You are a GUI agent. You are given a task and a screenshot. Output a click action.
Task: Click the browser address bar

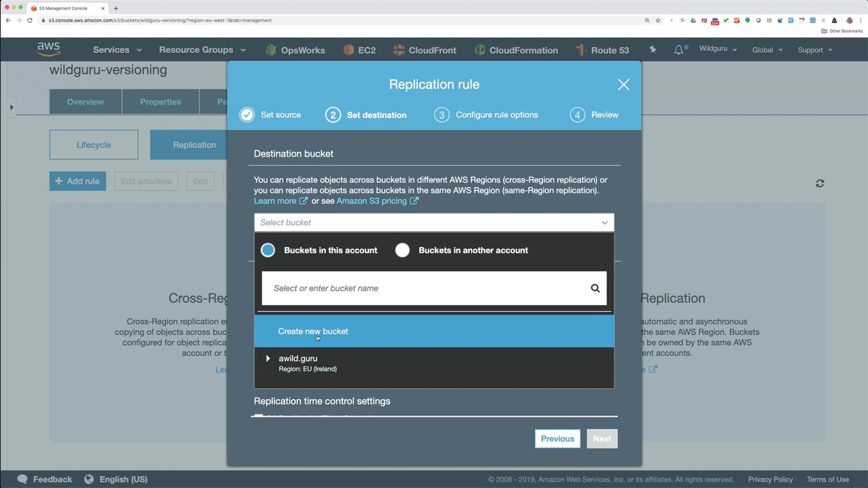tap(339, 20)
